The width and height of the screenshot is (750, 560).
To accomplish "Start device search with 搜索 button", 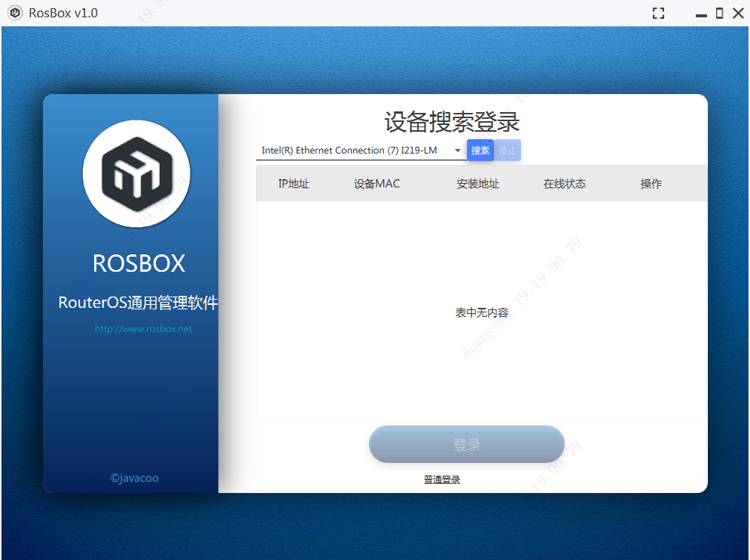I will (480, 151).
